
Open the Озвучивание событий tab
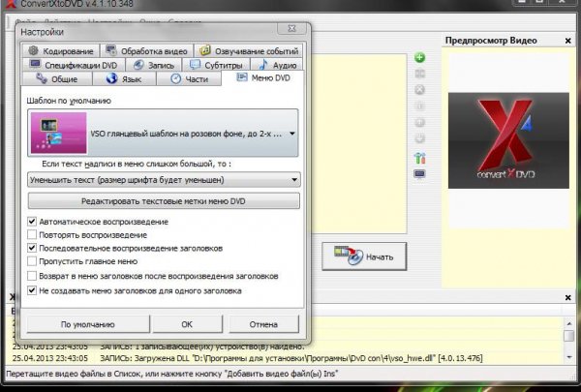point(249,50)
